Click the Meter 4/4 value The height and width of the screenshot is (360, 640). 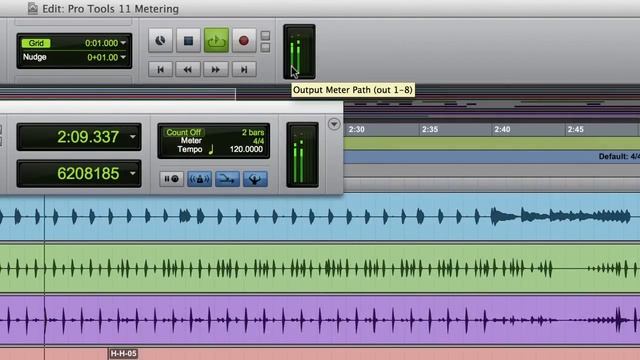point(258,141)
